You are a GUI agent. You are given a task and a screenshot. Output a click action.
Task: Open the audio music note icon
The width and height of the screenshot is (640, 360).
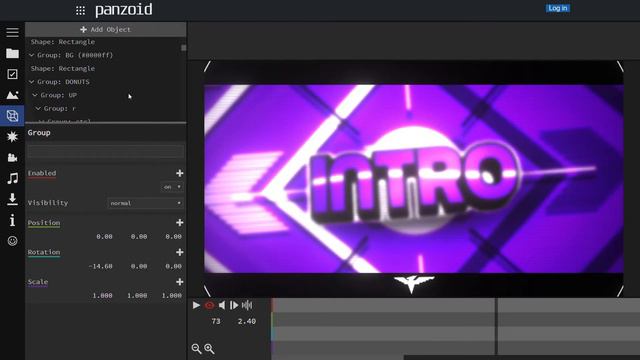tap(12, 178)
